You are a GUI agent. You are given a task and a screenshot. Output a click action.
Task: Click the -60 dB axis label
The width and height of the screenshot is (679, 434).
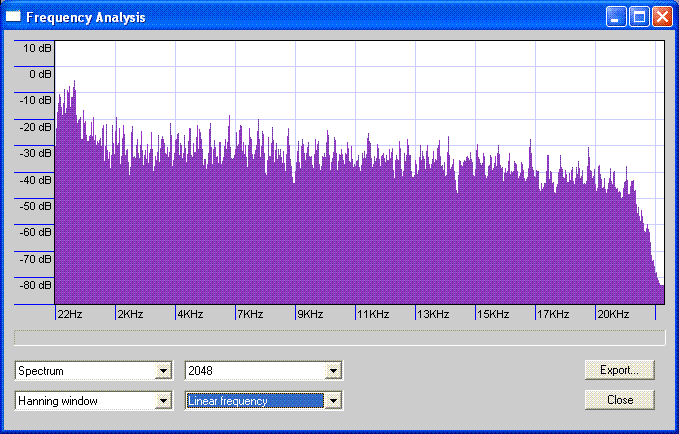(x=36, y=233)
